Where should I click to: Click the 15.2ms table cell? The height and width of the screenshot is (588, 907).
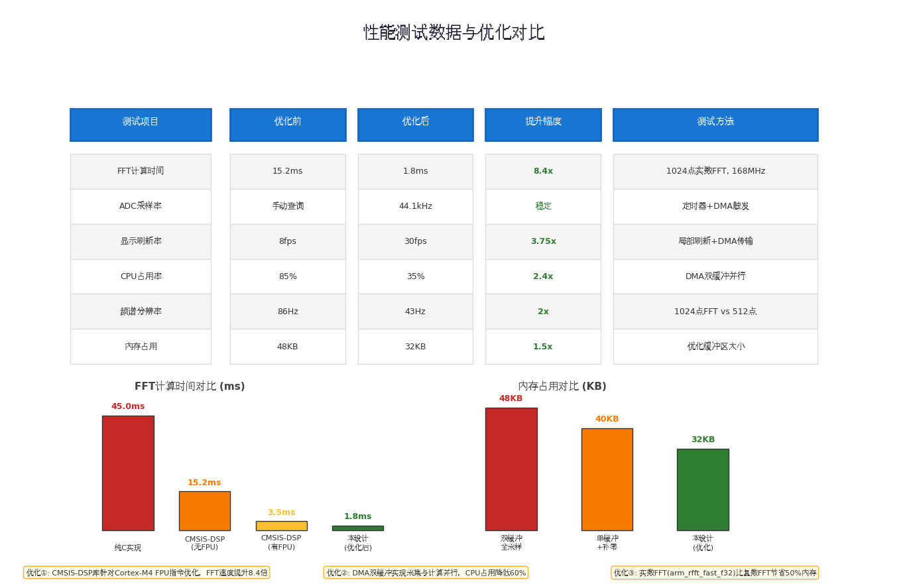click(x=288, y=172)
